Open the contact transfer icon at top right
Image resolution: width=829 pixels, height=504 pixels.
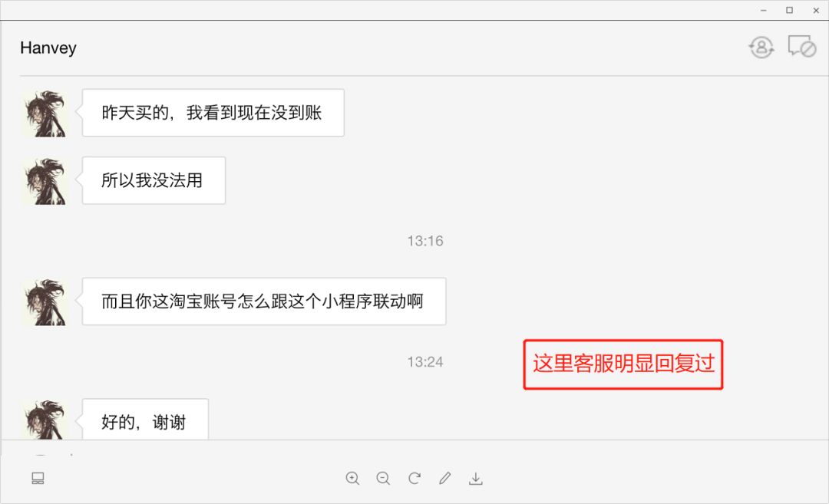(761, 48)
